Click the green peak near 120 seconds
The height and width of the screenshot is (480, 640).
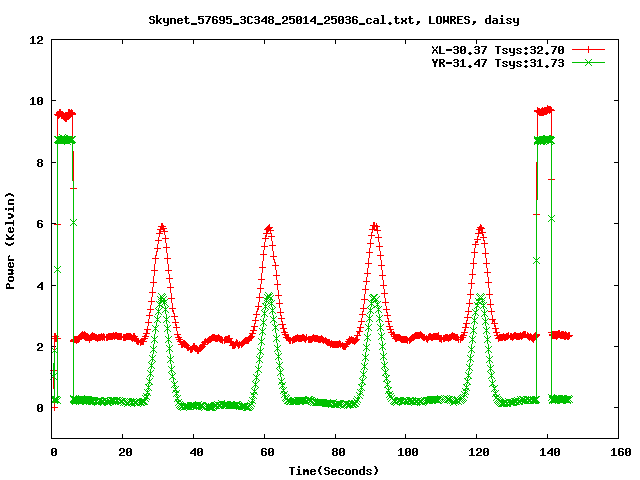coord(480,298)
